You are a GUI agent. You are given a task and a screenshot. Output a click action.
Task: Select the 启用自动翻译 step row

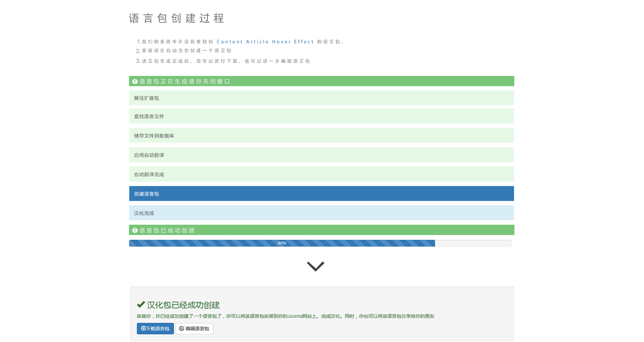(321, 155)
